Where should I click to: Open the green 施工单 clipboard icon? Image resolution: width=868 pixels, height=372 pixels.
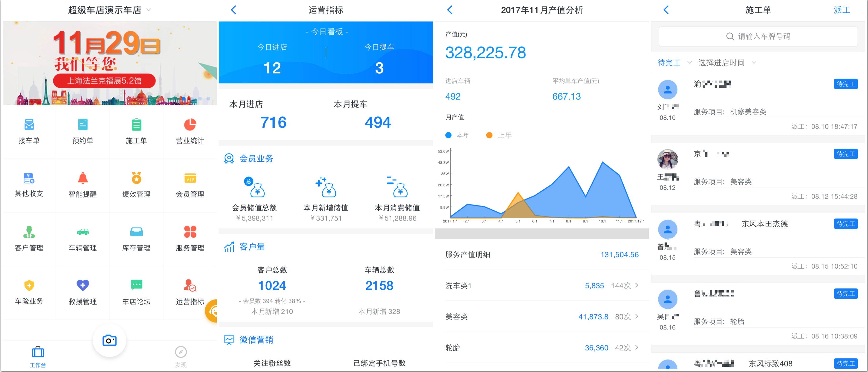[x=136, y=125]
